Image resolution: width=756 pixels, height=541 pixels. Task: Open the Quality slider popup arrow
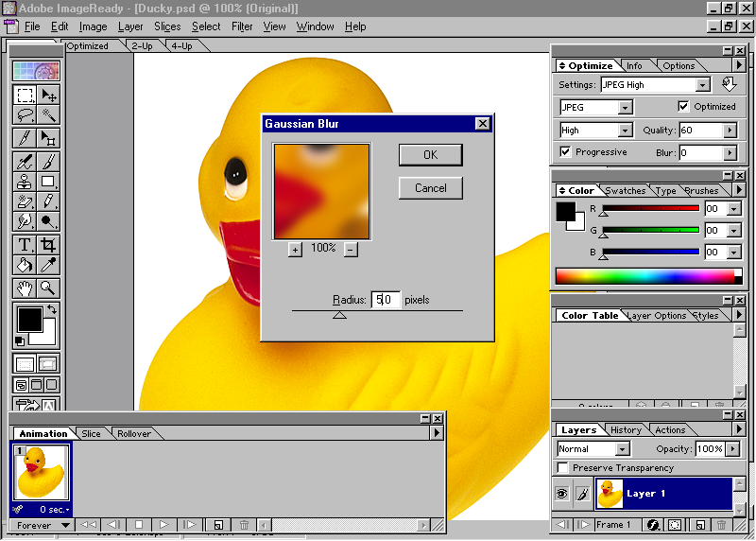point(730,130)
